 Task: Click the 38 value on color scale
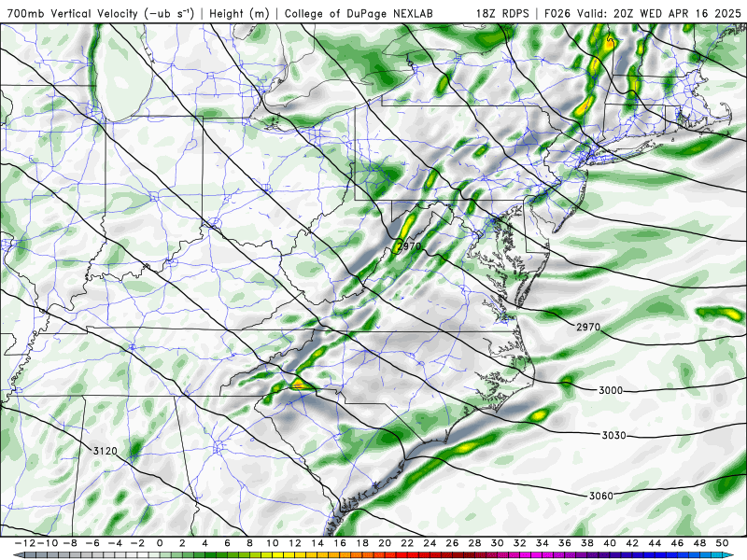(587, 543)
